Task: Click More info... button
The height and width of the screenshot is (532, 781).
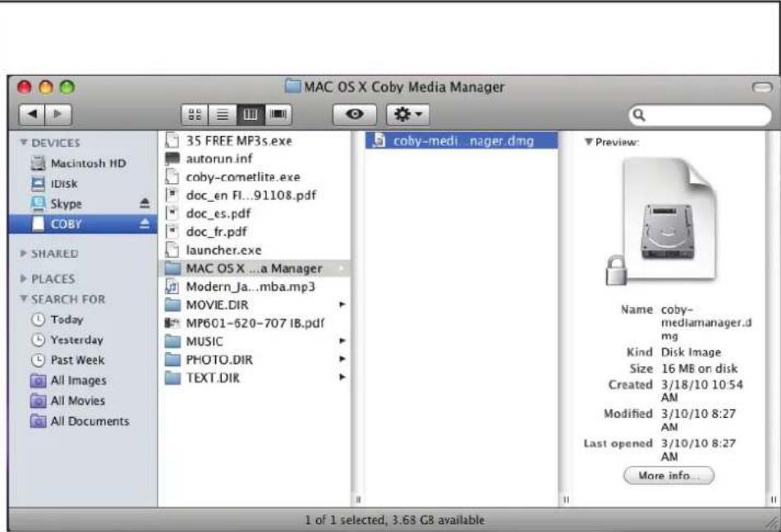Action: tap(668, 475)
